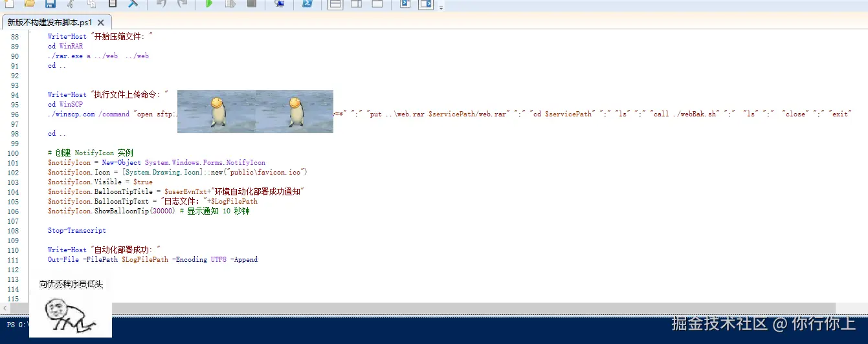Click the Copy icon in the toolbar

click(x=91, y=4)
